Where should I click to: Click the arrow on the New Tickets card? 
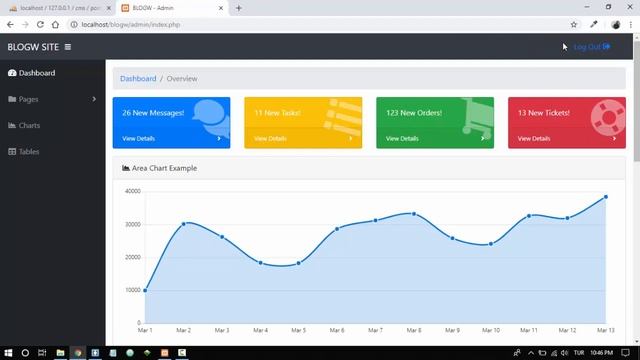click(614, 138)
